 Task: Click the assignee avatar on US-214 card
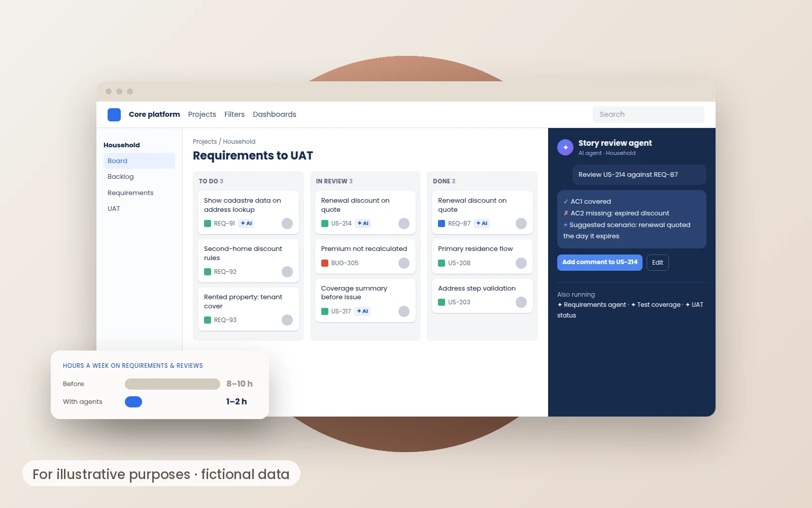tap(404, 224)
